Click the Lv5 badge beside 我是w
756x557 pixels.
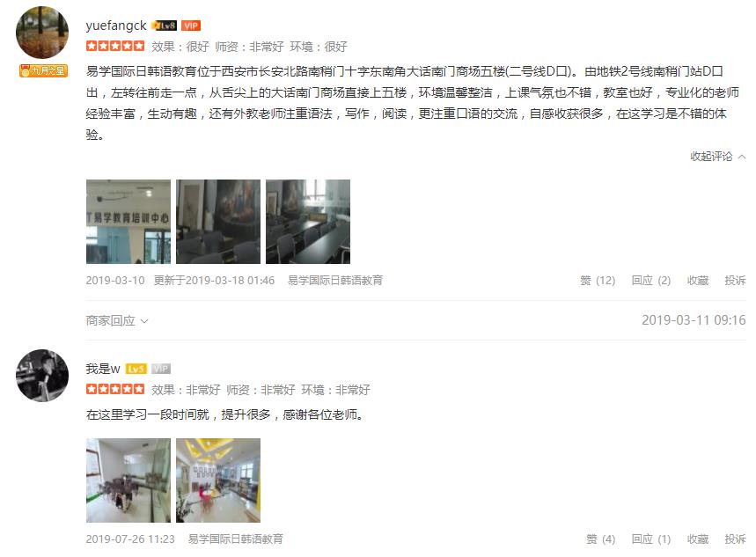(136, 369)
